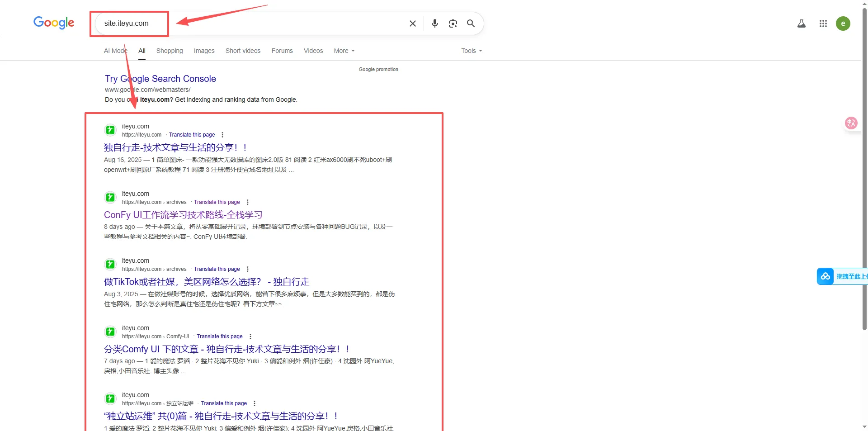Click the favicon of the TikTok result
The width and height of the screenshot is (868, 431).
point(110,265)
